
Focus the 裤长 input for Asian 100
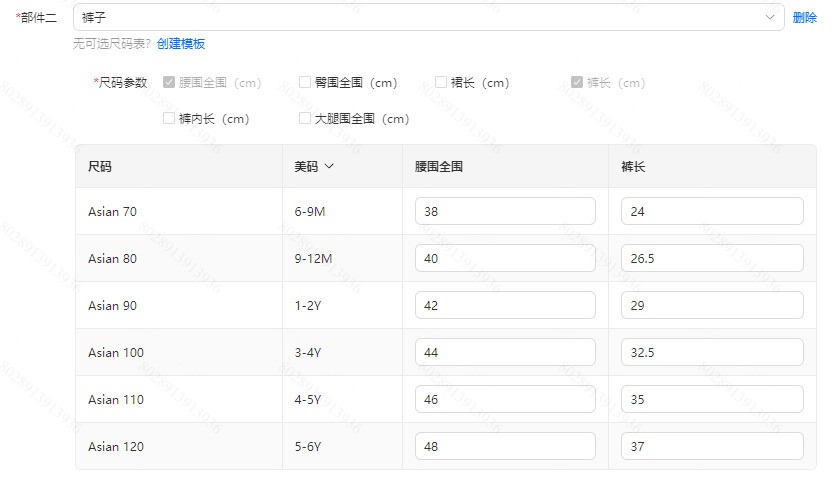pos(711,352)
